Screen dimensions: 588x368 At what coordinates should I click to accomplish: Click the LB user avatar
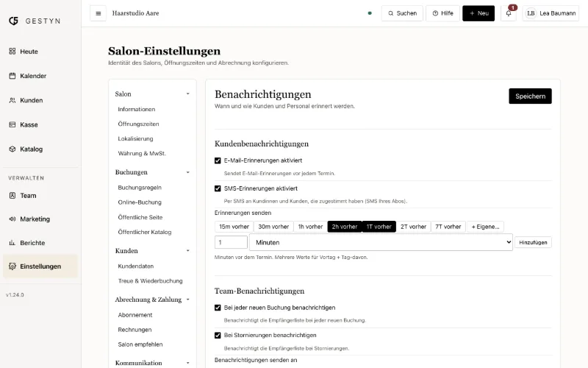[x=531, y=13]
